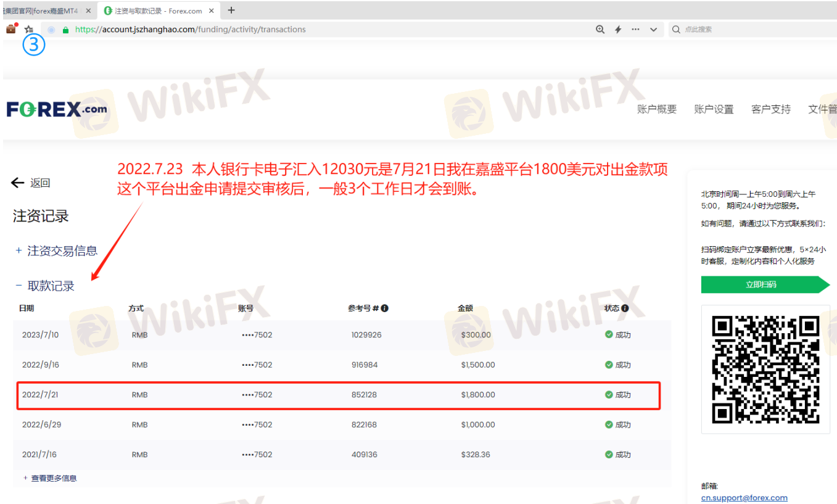The height and width of the screenshot is (504, 837).
Task: Click the green 立即扫码 button
Action: click(x=765, y=284)
